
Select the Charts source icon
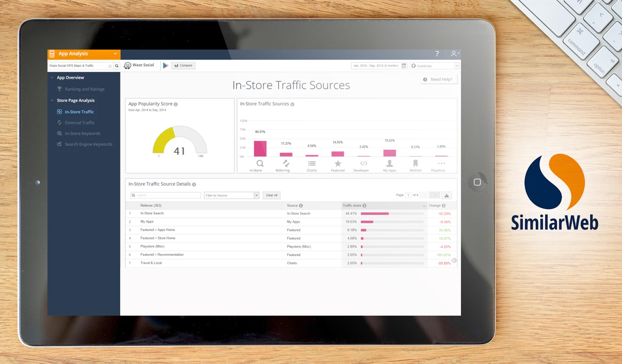click(x=312, y=163)
